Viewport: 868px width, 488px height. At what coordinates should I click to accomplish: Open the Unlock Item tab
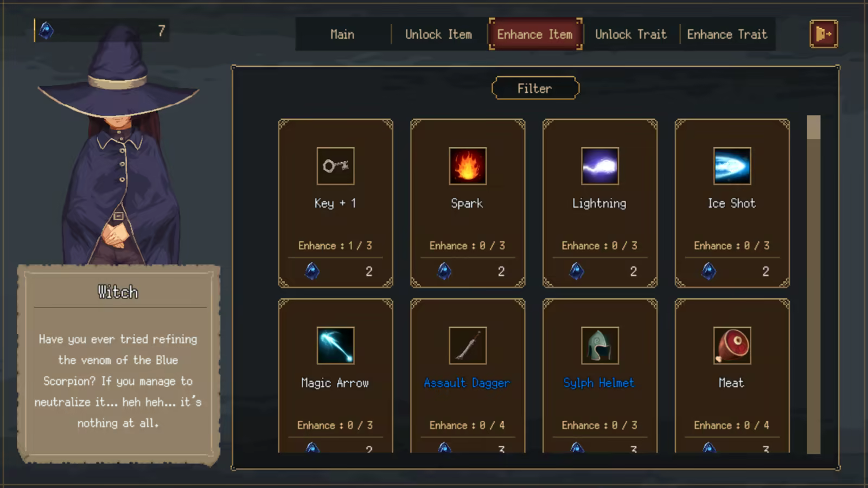[439, 34]
